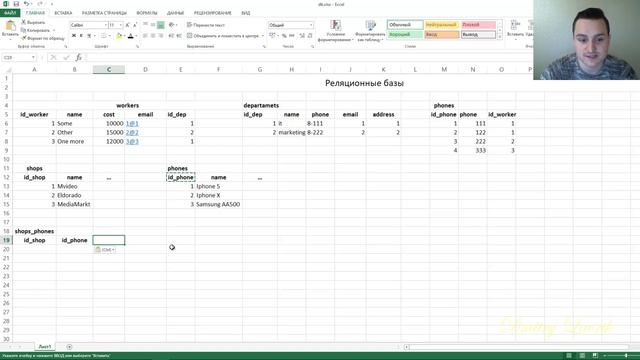
Task: Open the font name combo box Calibri
Action: point(89,25)
